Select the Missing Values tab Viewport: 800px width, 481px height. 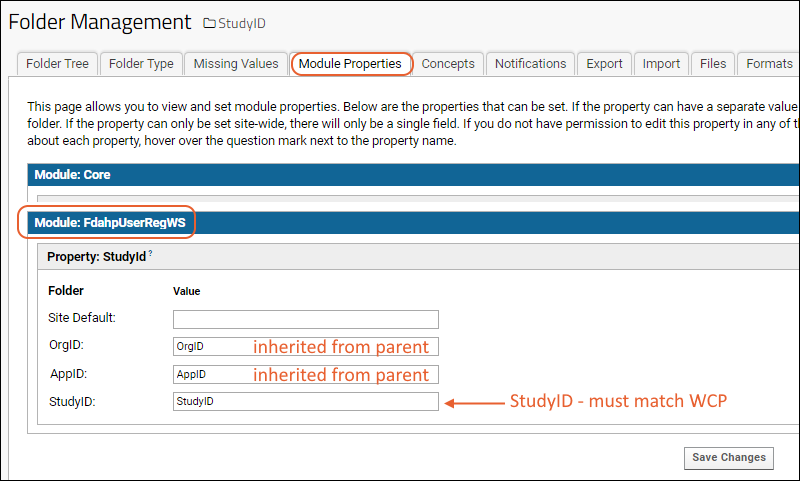pyautogui.click(x=236, y=64)
